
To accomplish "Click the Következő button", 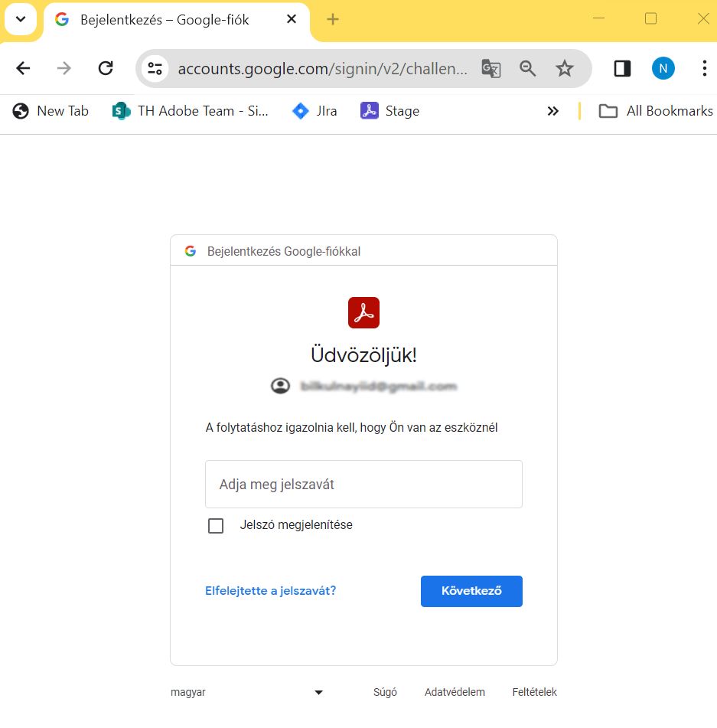I will (471, 590).
